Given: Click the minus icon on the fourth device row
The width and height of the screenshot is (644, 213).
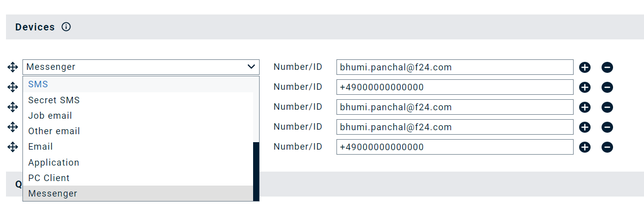Looking at the screenshot, I should (x=607, y=127).
